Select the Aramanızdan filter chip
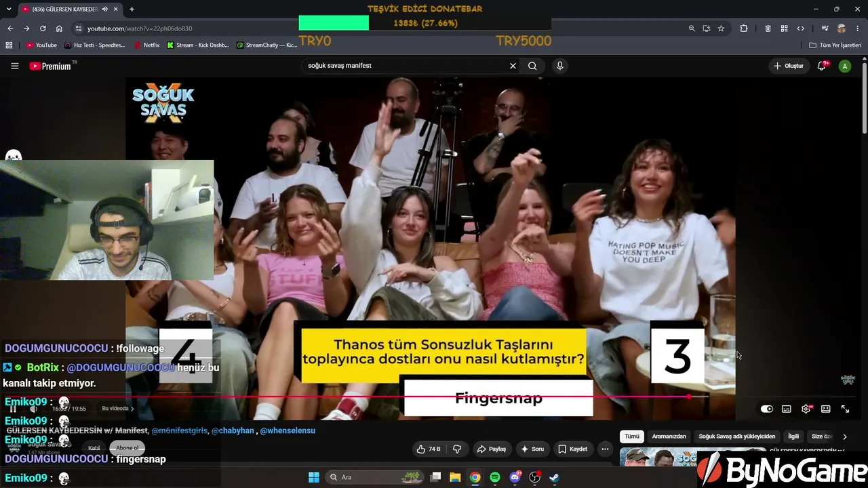This screenshot has height=488, width=868. [669, 436]
